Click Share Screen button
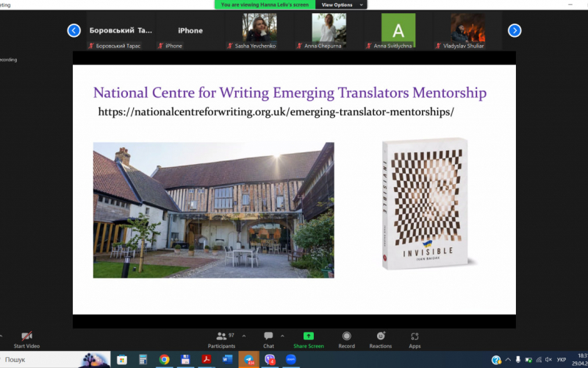Image resolution: width=588 pixels, height=368 pixels. [x=309, y=340]
